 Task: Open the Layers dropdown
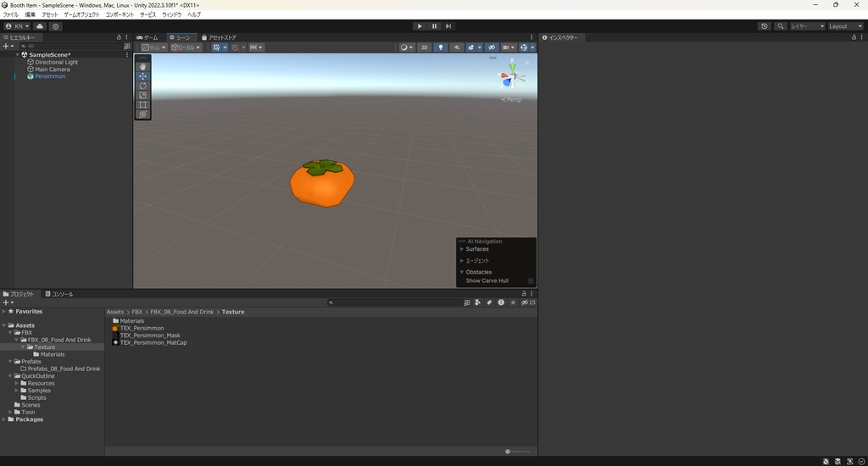[x=808, y=26]
